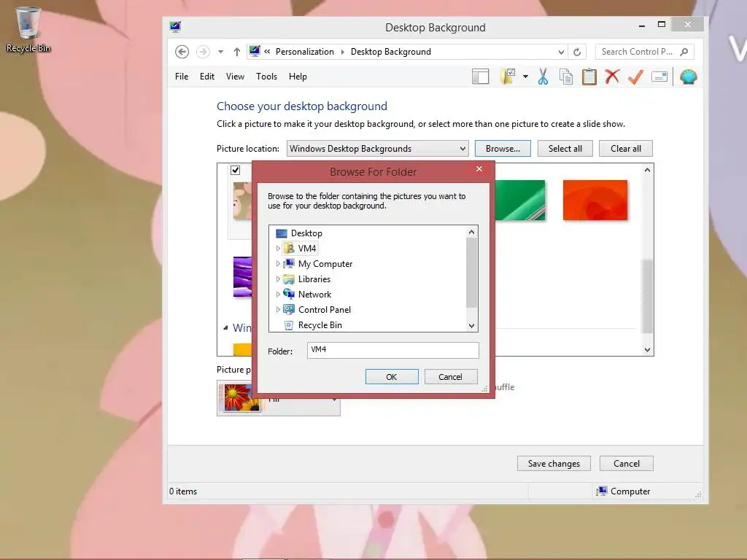This screenshot has width=747, height=560.
Task: Click the search magnifier icon
Action: click(684, 52)
